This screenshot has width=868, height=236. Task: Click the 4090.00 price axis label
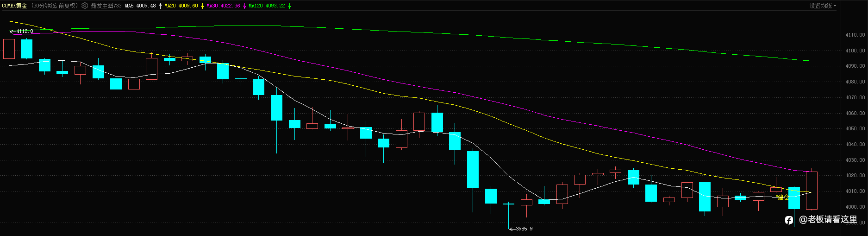855,66
